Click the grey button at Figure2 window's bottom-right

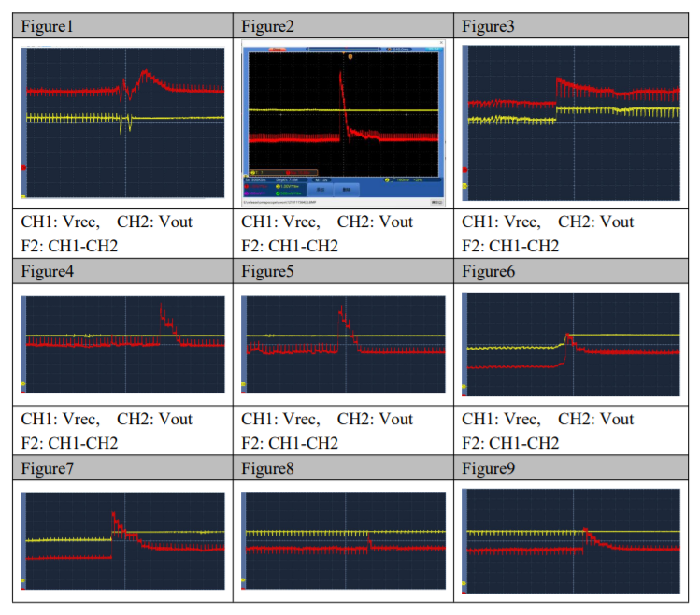pos(437,203)
